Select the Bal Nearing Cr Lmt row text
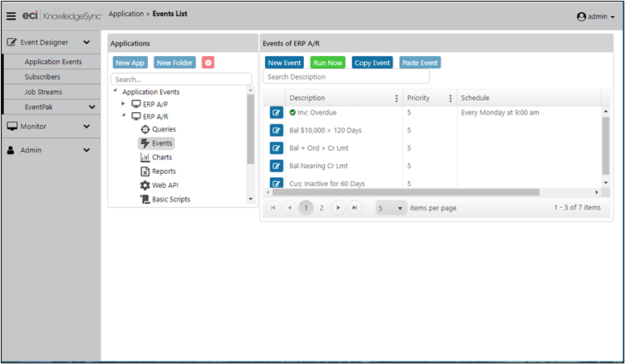Screen dimensions: 625x364 click(319, 166)
